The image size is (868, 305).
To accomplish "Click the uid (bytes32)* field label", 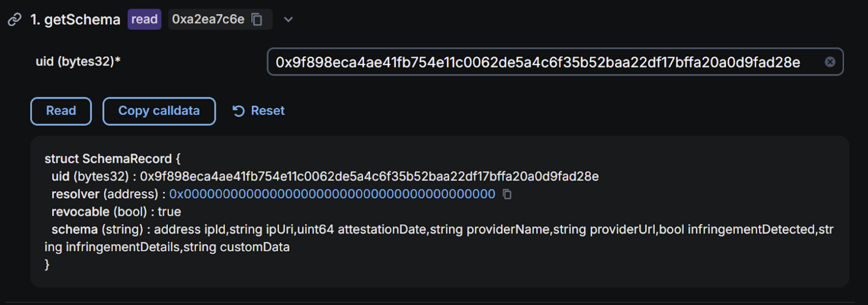I will tap(78, 61).
